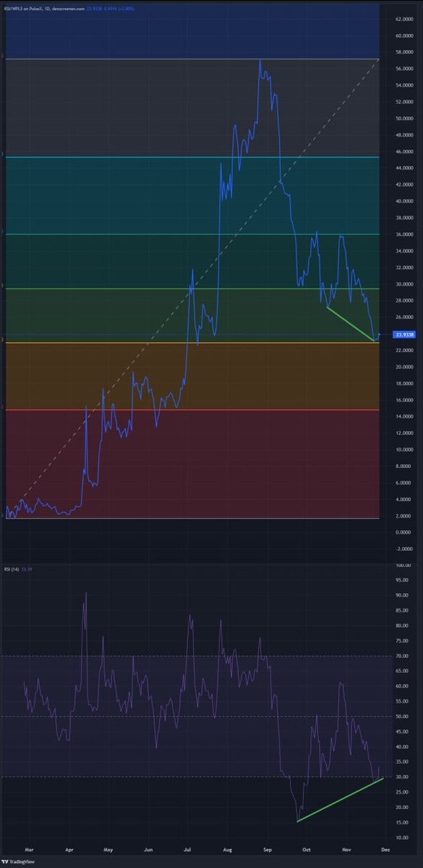Click the current price label 23.9338

(404, 334)
